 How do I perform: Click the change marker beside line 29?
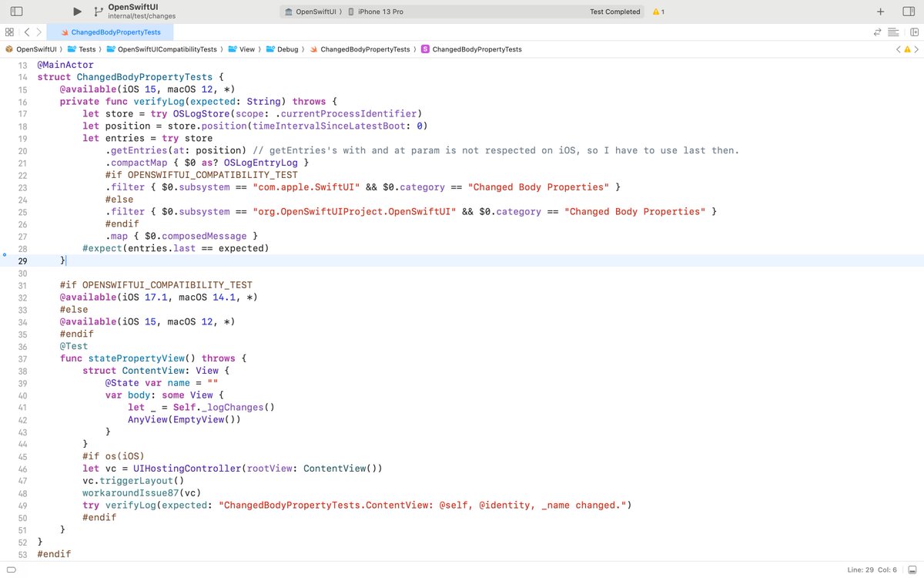(x=5, y=254)
